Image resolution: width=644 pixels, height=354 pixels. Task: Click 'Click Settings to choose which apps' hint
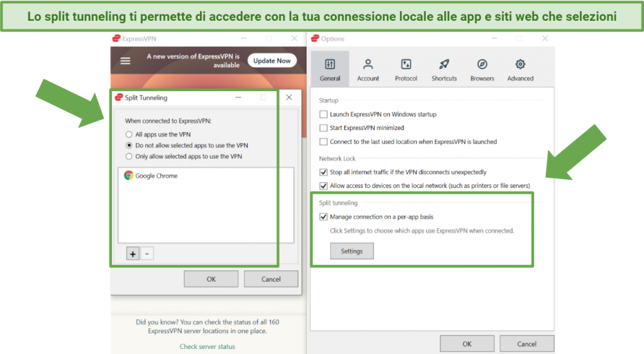[422, 231]
